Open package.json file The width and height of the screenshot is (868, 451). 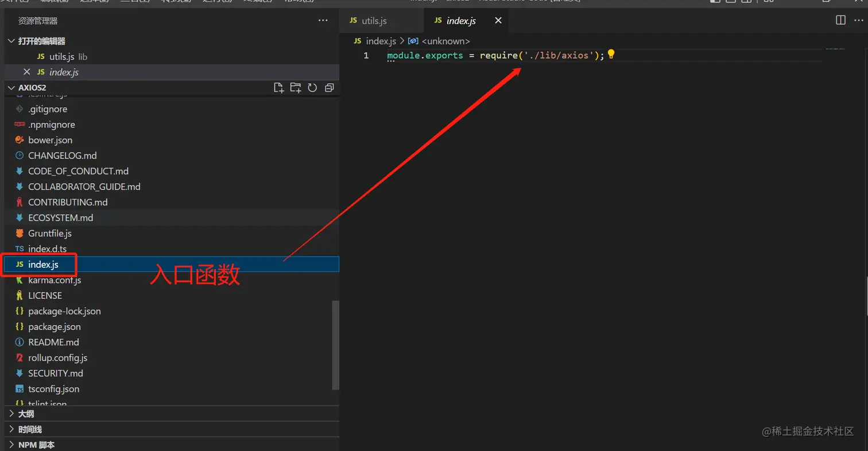click(x=172, y=326)
